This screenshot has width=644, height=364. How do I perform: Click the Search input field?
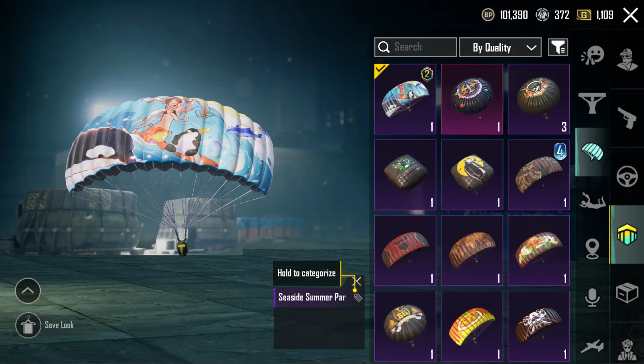click(x=415, y=47)
